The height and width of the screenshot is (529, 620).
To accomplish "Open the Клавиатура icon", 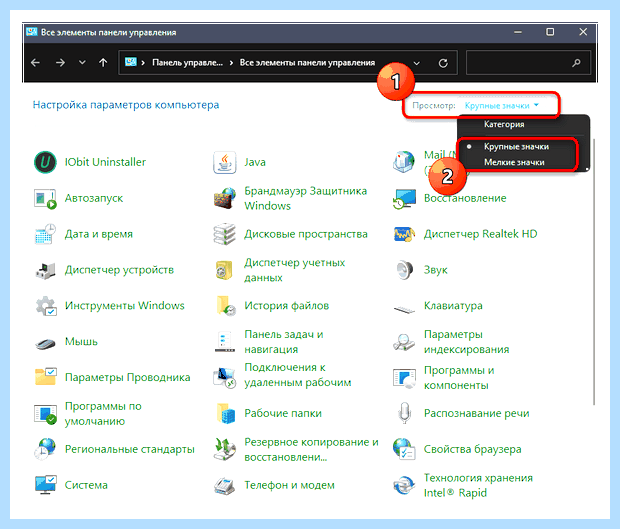I will 404,308.
